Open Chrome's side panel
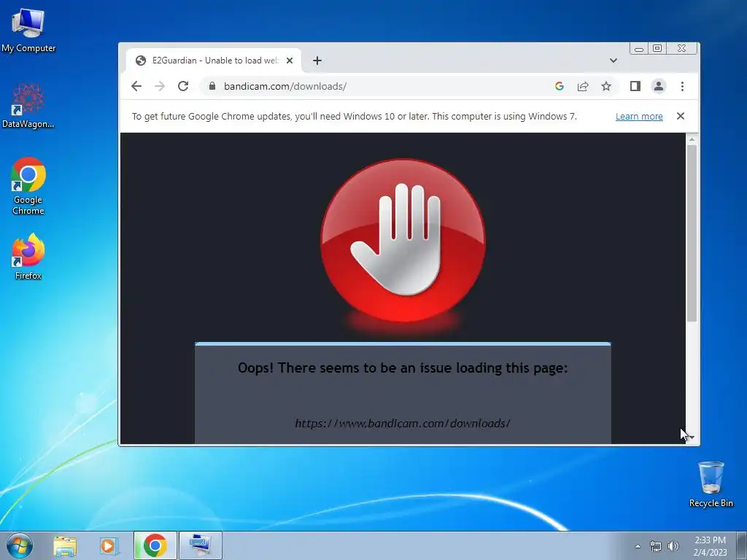 point(635,86)
